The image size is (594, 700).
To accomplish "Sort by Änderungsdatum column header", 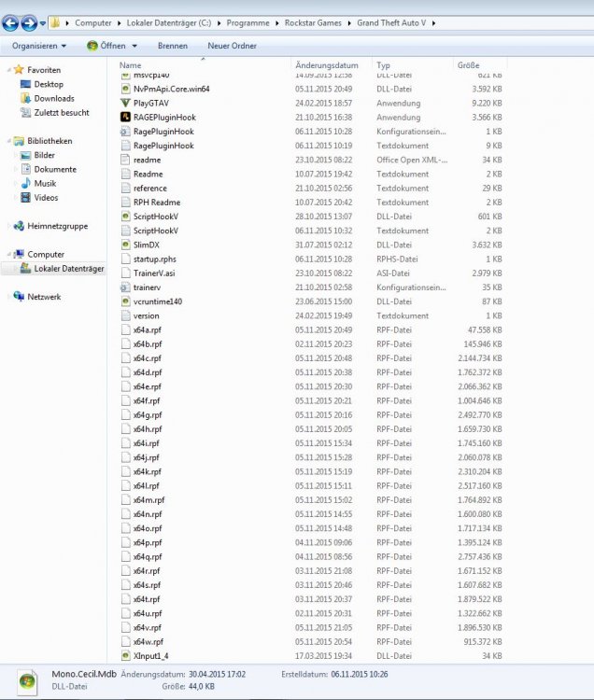I will click(x=327, y=65).
